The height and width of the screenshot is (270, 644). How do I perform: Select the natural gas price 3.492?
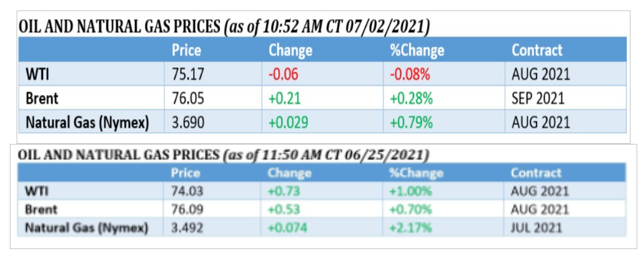point(187,228)
